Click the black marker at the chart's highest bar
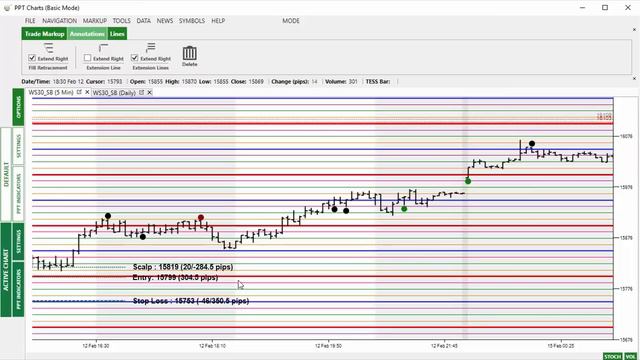This screenshot has width=640, height=360. coord(532,144)
